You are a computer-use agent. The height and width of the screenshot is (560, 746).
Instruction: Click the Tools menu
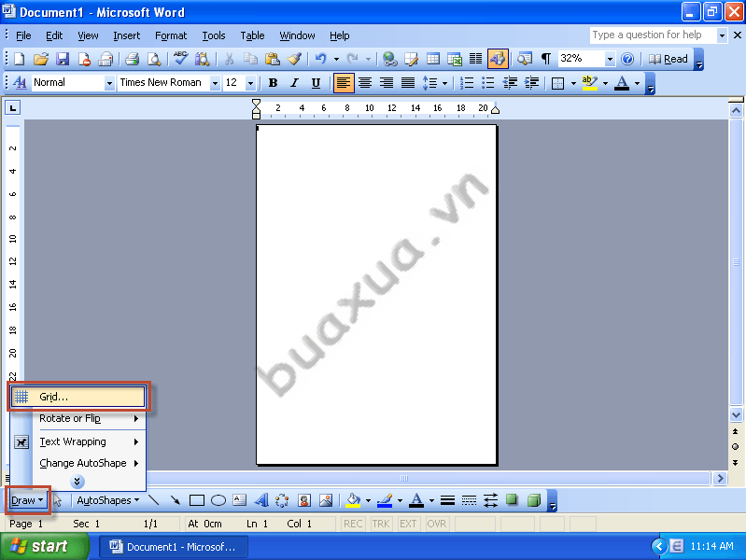(x=214, y=35)
